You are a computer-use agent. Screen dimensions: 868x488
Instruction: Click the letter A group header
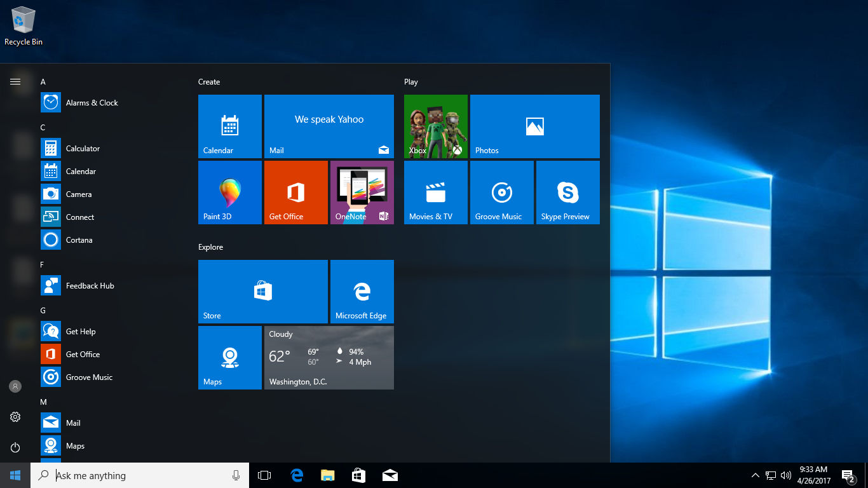point(43,82)
